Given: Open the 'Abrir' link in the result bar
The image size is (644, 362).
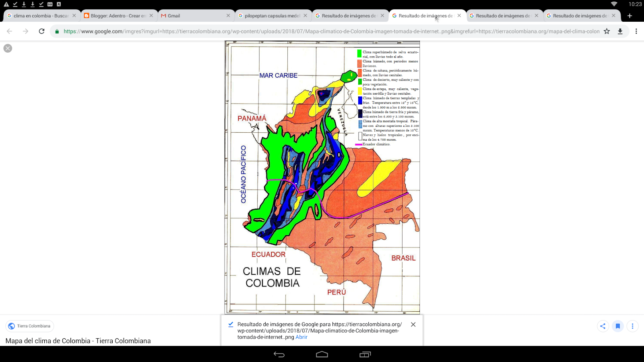Looking at the screenshot, I should tap(301, 337).
